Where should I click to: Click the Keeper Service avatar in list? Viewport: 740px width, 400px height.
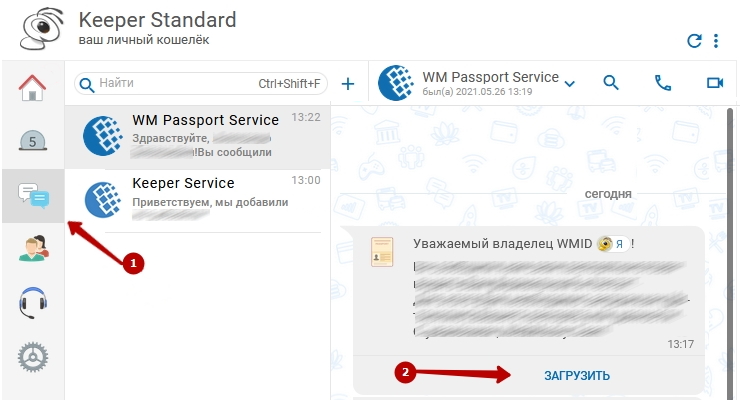102,200
